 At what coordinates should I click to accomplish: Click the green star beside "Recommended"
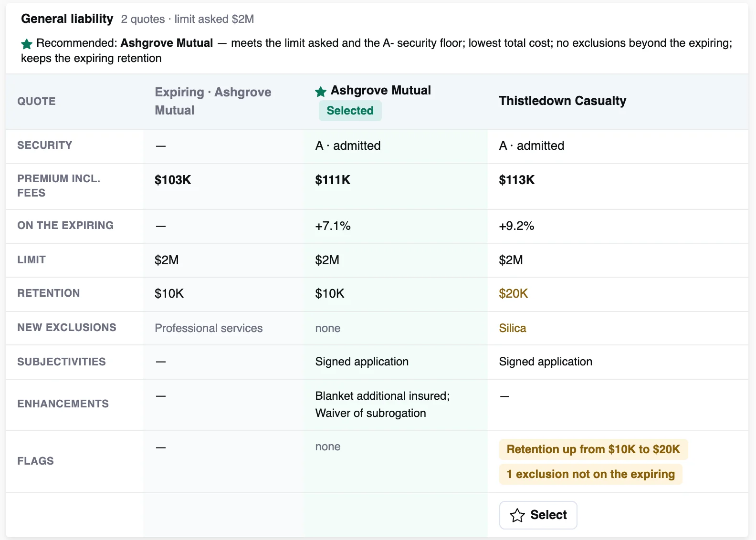point(27,44)
